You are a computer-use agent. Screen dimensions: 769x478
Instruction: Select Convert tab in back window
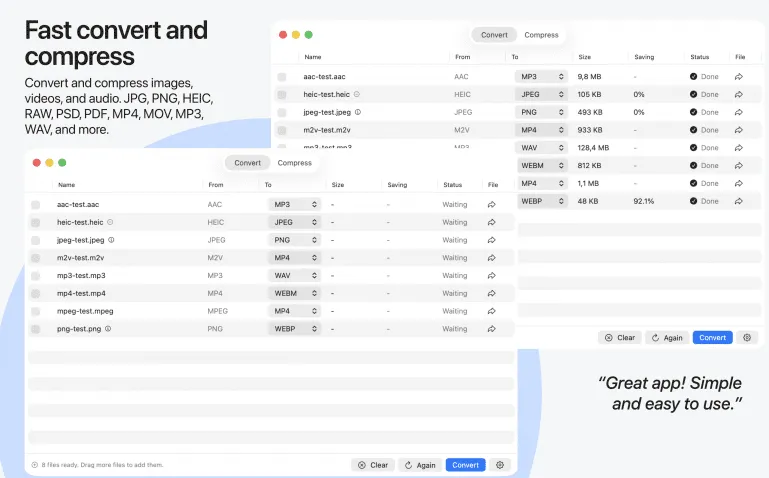tap(494, 35)
